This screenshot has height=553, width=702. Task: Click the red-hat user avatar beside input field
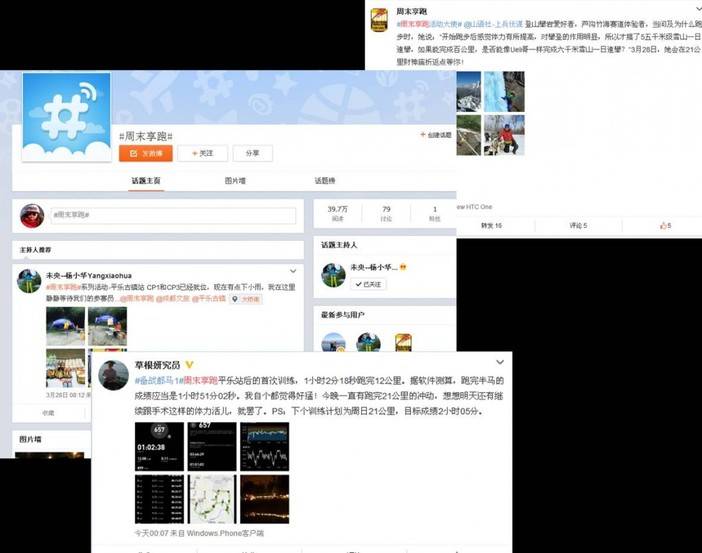32,216
